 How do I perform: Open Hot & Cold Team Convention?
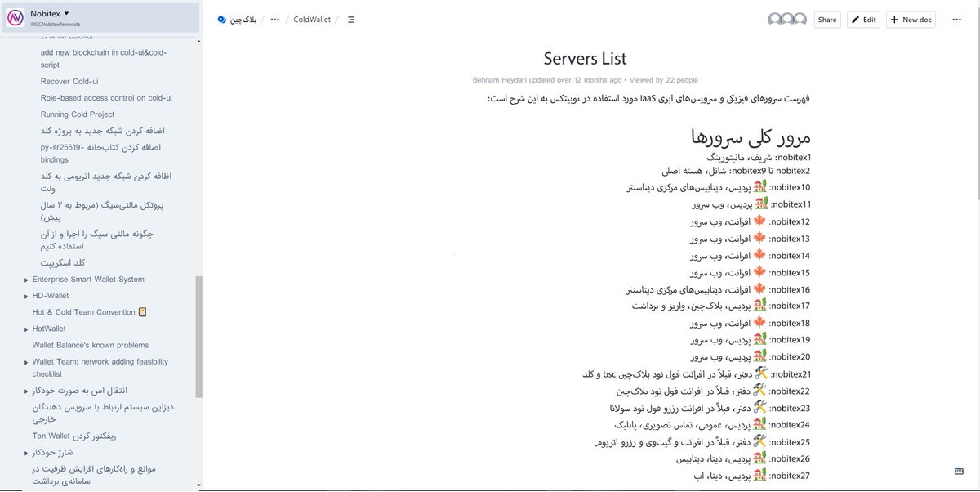coord(90,312)
